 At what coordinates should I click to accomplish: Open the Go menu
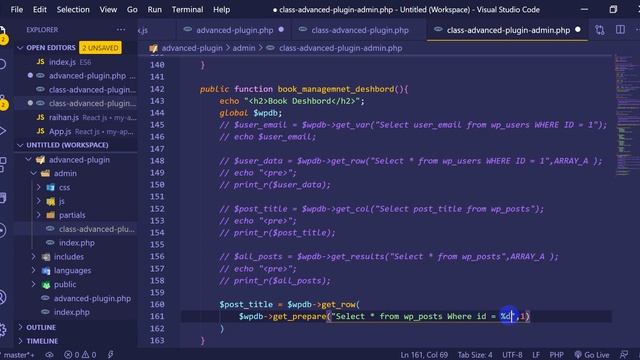[132, 9]
